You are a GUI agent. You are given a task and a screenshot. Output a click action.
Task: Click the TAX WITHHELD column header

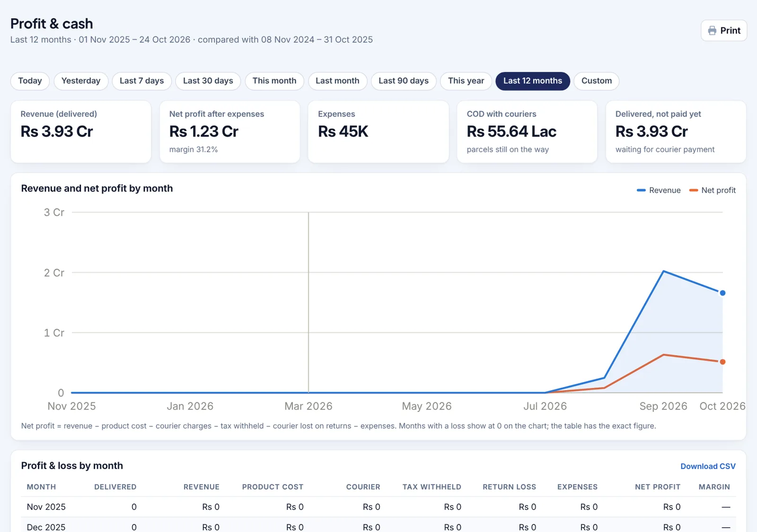pos(432,487)
